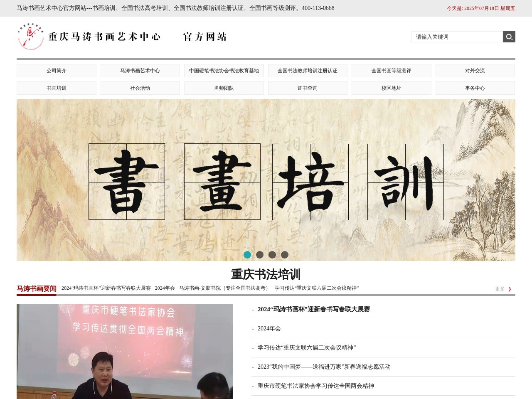
Task: Open the 校区地址 navigation item
Action: click(x=392, y=88)
